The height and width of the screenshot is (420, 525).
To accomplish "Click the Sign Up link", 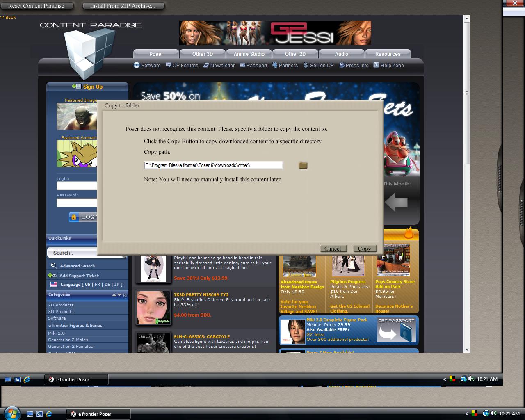I will pos(93,87).
